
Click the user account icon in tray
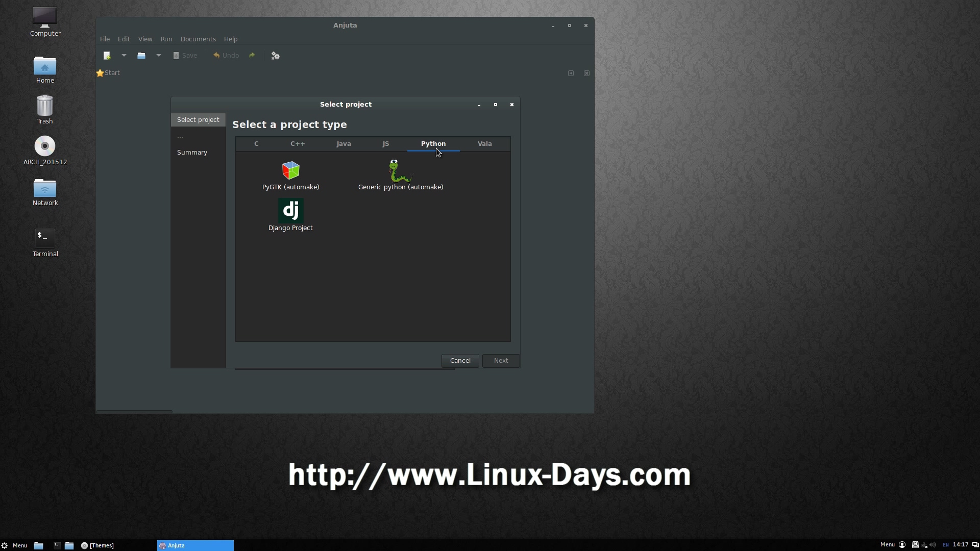(x=902, y=545)
